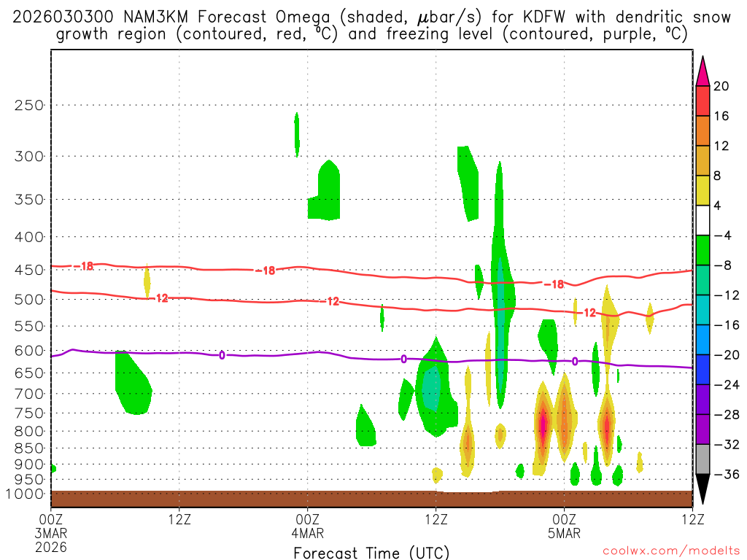Click the leftmost purple 0 contour label

coord(222,355)
